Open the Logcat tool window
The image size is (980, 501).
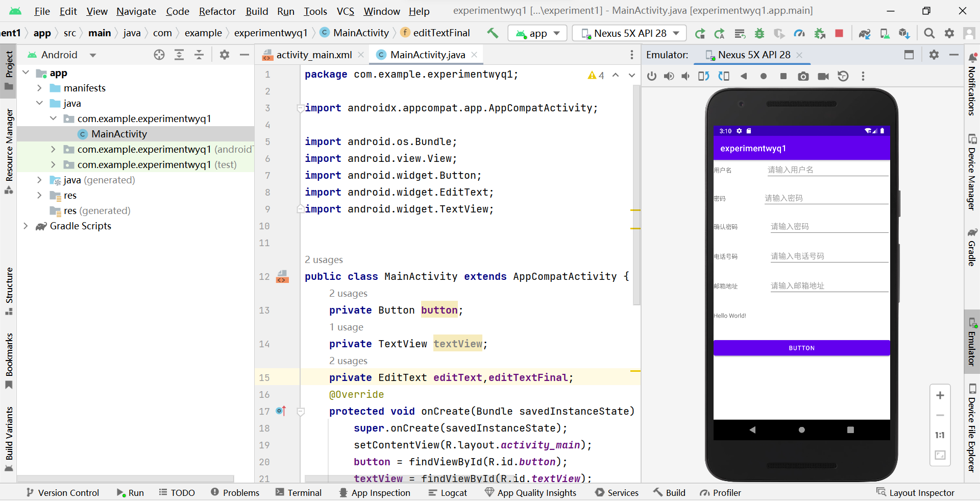[448, 492]
